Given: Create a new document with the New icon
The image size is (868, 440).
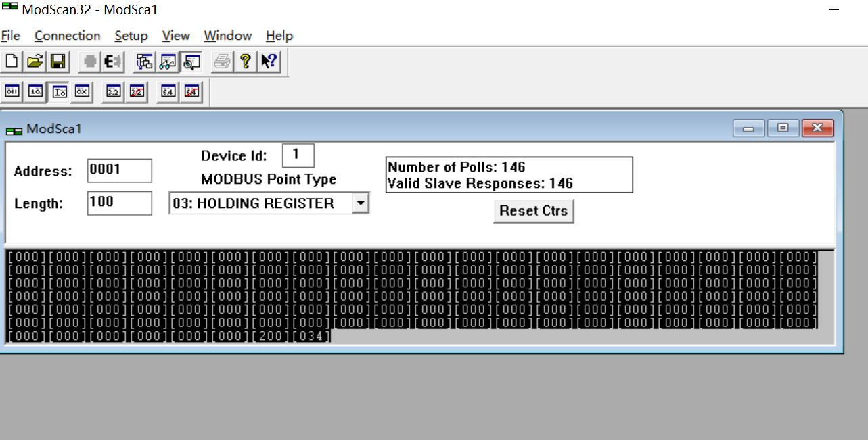Looking at the screenshot, I should point(12,62).
